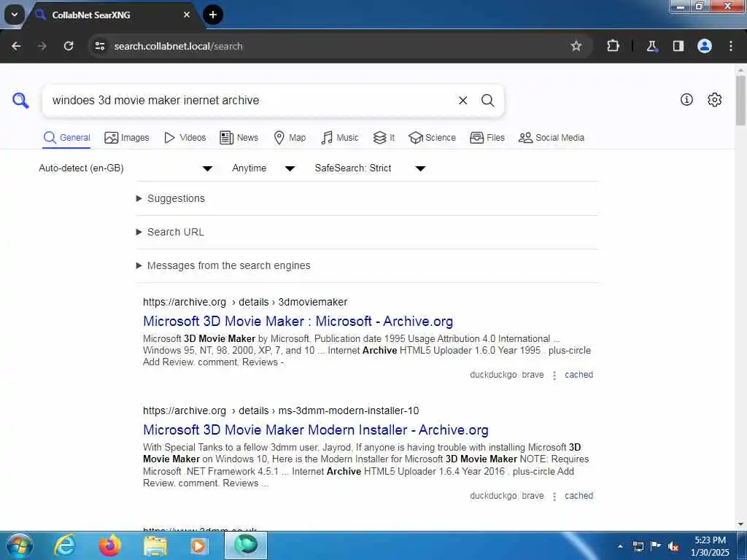Switch to the Social Media tab

click(x=551, y=138)
